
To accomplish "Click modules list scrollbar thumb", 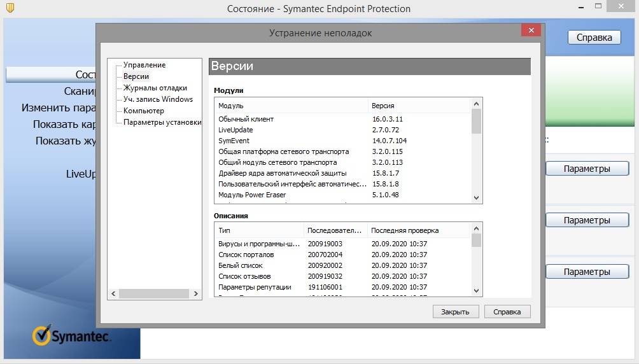I will pyautogui.click(x=476, y=122).
